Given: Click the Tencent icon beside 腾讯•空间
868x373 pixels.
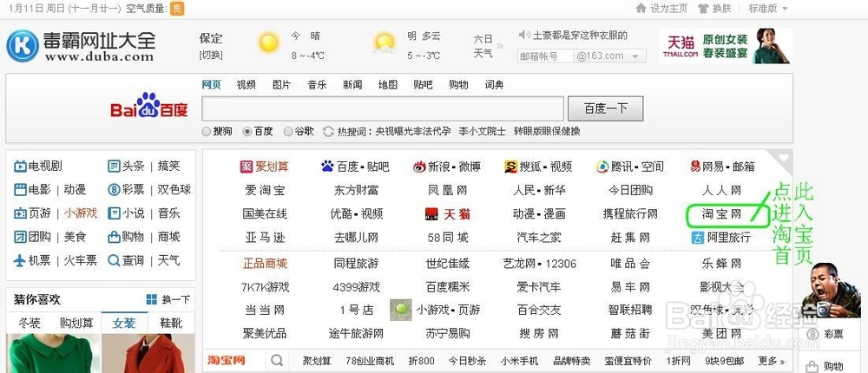Looking at the screenshot, I should pyautogui.click(x=602, y=167).
